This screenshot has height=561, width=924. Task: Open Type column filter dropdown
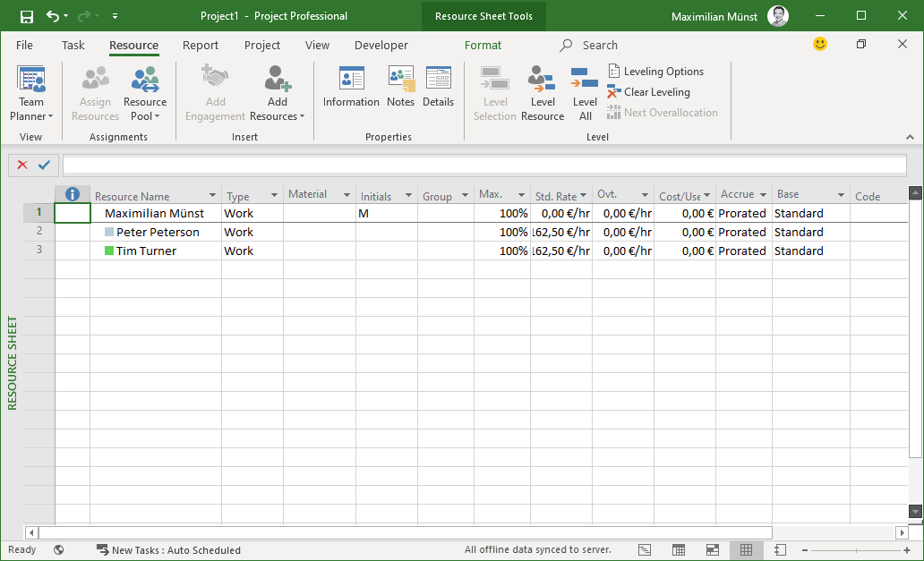coord(274,195)
